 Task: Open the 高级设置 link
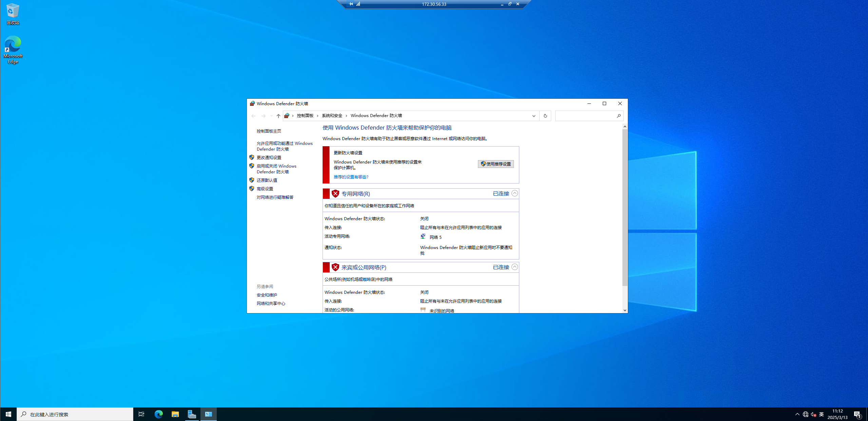coord(265,189)
